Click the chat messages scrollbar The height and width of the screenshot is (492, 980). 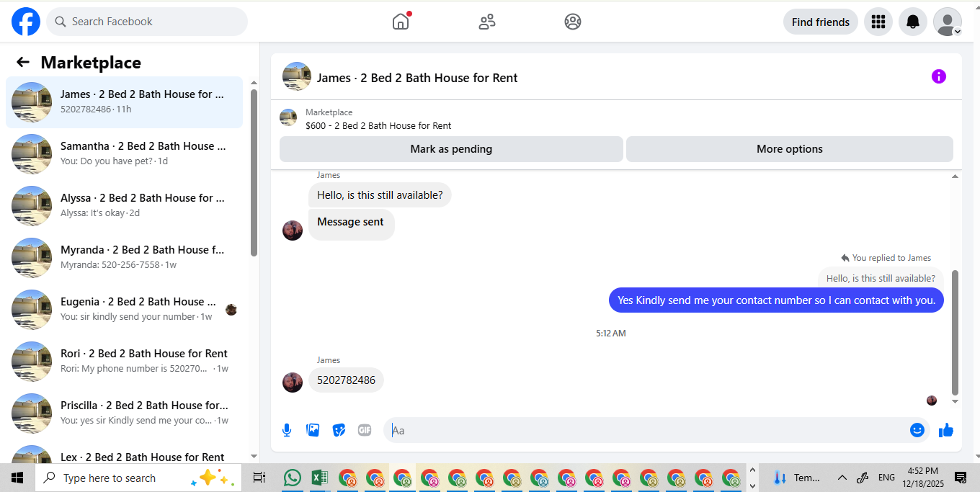(955, 333)
